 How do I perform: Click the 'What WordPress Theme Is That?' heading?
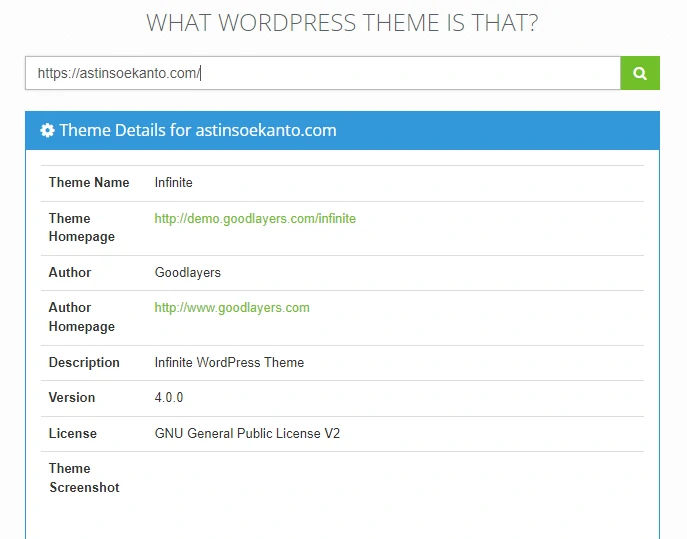(x=342, y=23)
